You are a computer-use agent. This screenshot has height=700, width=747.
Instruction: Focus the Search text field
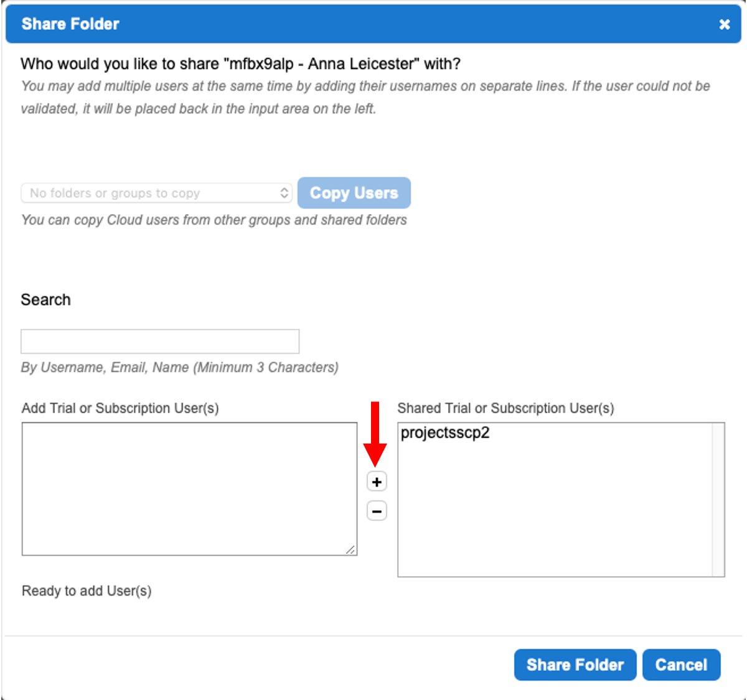point(160,342)
